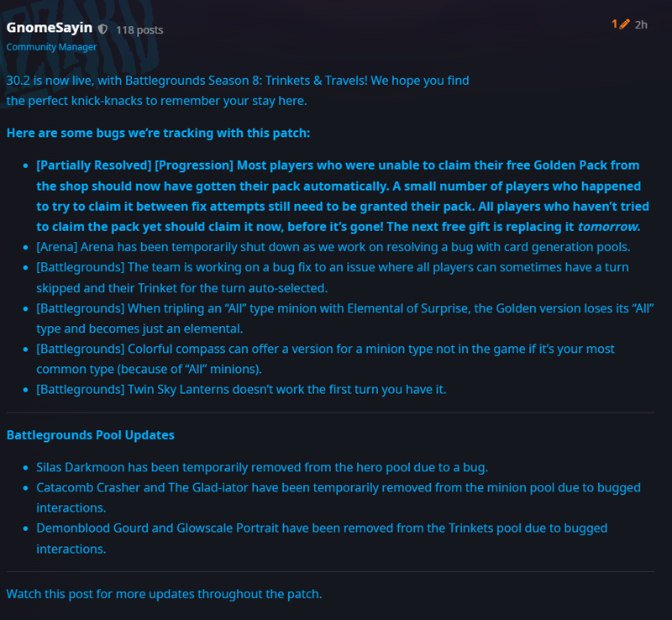
Task: Click the italic word tomorrow
Action: [609, 227]
